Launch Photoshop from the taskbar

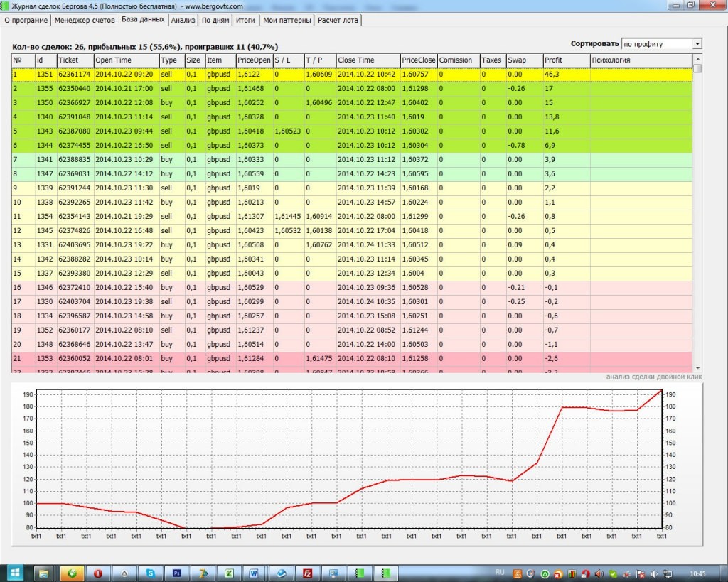(x=177, y=572)
